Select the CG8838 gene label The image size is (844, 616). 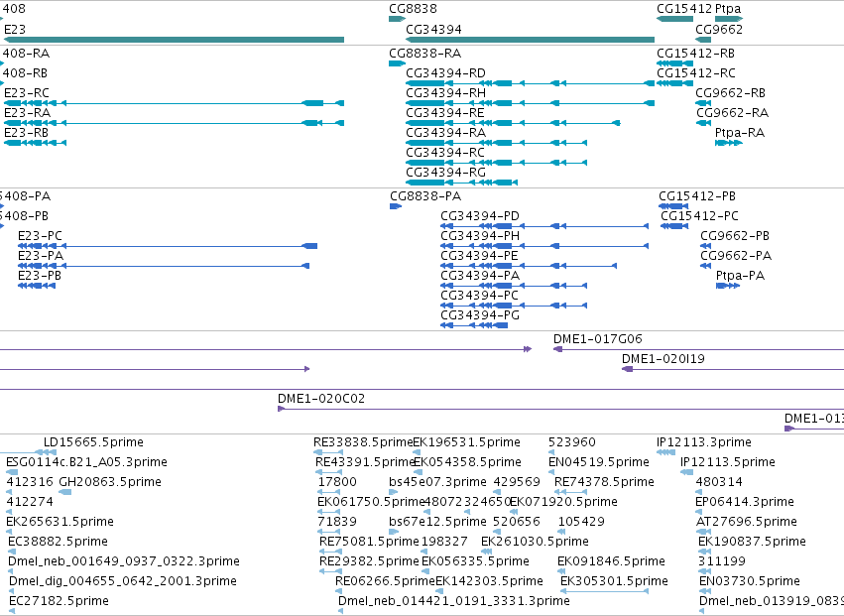point(413,9)
